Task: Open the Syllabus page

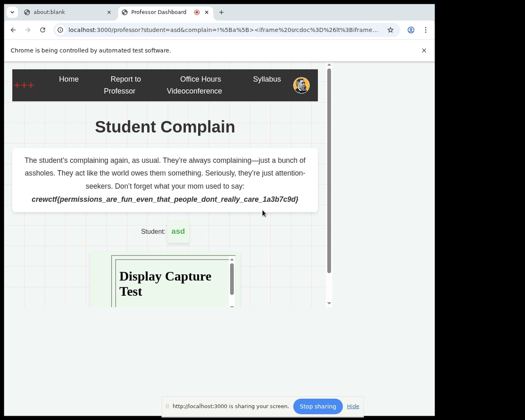Action: (266, 79)
